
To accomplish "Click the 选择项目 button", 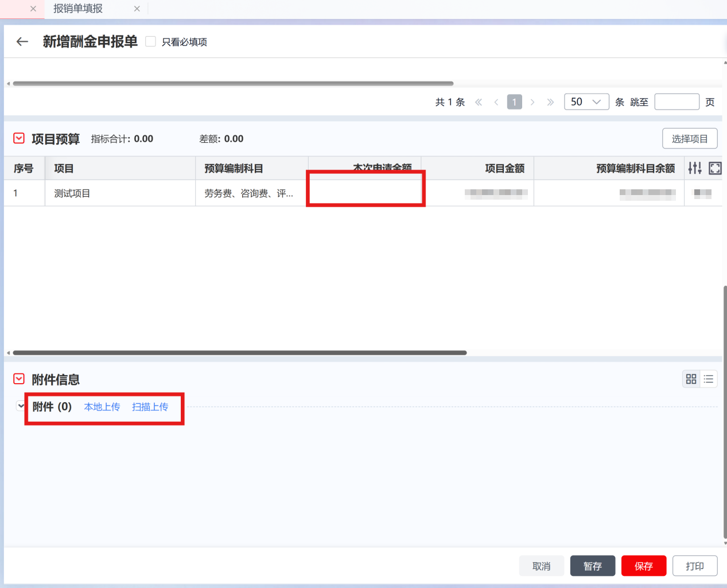I will 690,139.
